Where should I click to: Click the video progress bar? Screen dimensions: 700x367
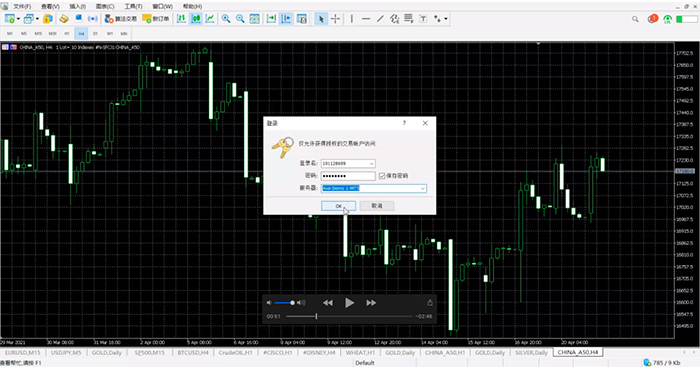350,316
